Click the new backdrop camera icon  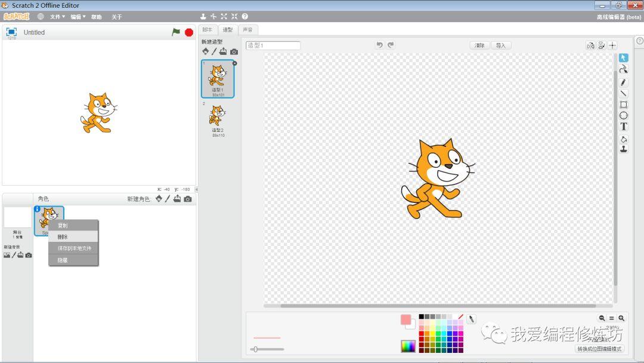tap(29, 256)
